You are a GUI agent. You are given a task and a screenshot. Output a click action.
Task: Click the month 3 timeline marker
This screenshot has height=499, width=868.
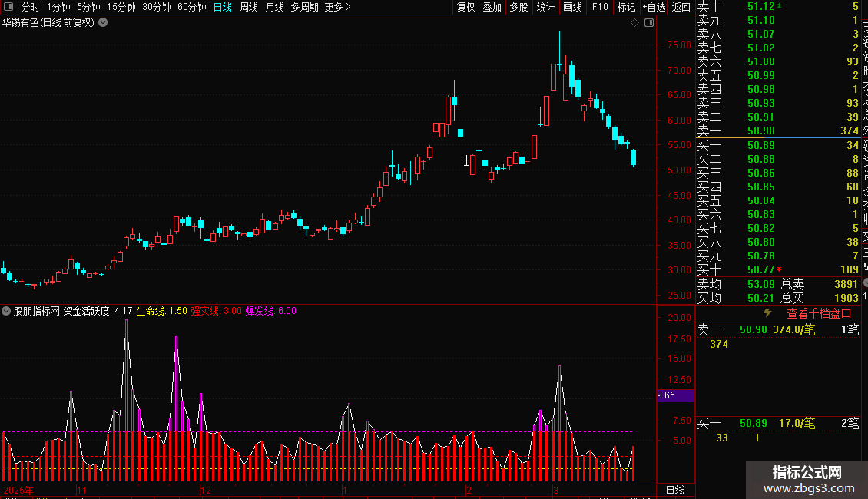pos(555,491)
